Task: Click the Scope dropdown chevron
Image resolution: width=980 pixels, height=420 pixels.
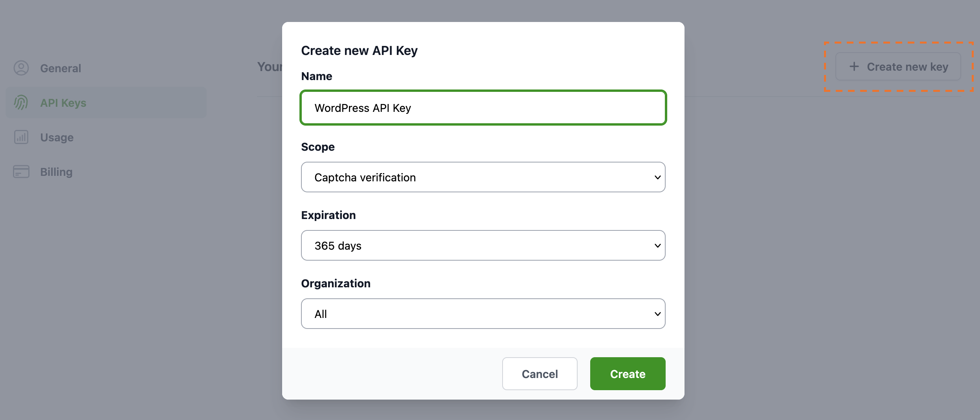Action: [x=656, y=177]
